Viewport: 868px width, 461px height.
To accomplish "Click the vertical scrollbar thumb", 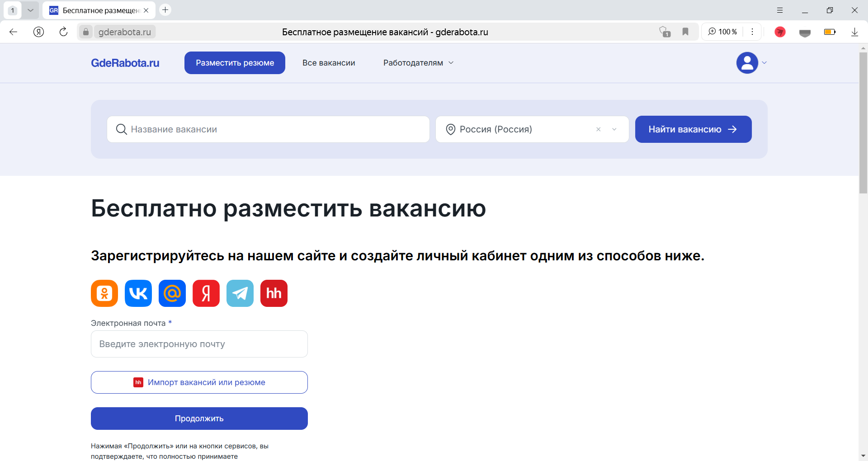I will pos(863,123).
